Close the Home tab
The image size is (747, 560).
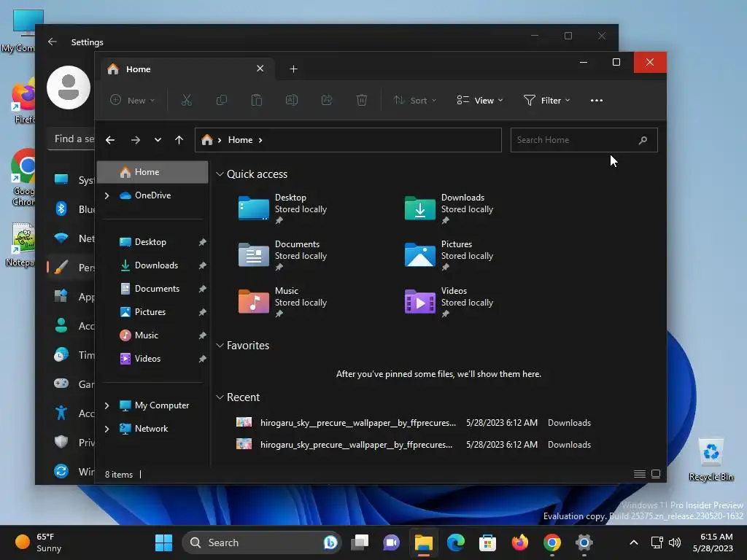tap(260, 69)
